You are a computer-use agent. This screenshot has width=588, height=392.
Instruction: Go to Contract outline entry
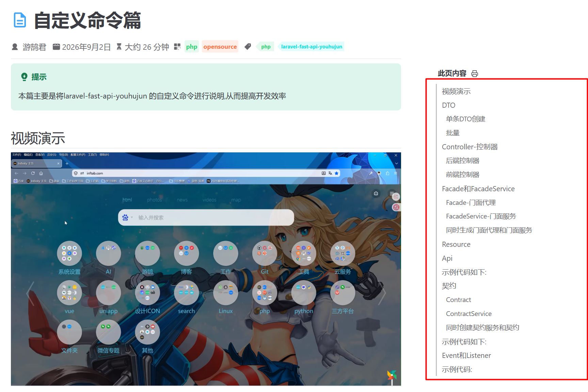pyautogui.click(x=458, y=300)
